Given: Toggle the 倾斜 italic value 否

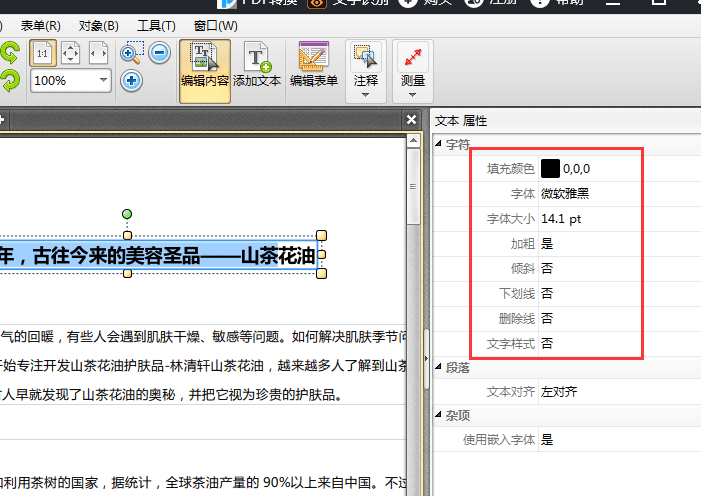Looking at the screenshot, I should click(547, 268).
